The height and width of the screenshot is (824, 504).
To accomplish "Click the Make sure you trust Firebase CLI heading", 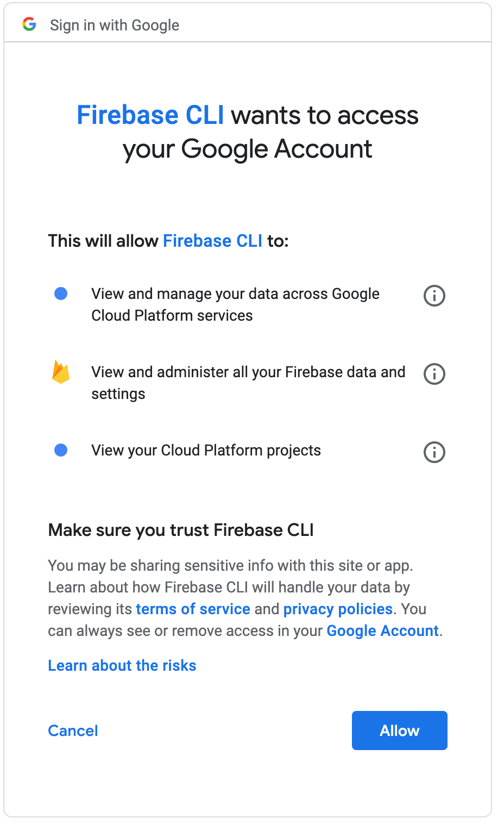I will (181, 530).
